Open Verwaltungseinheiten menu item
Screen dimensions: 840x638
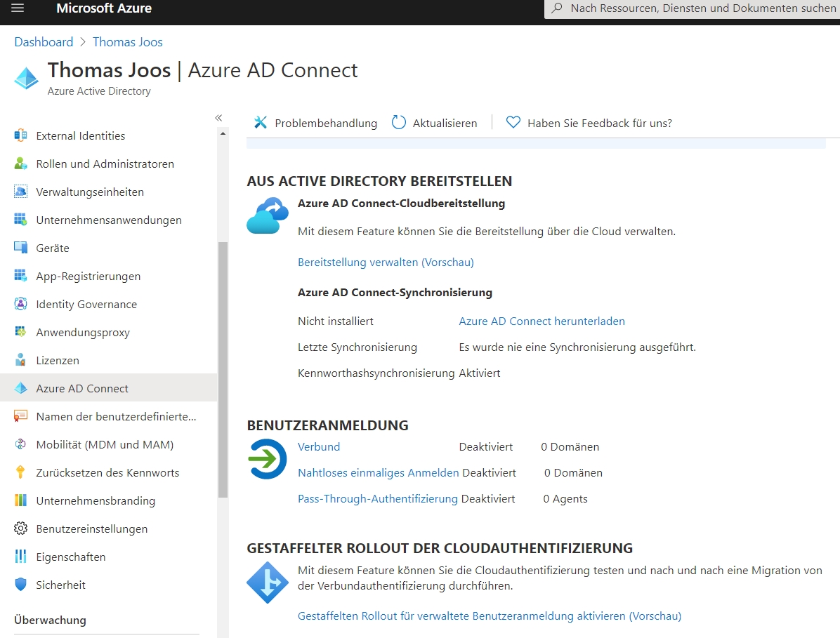90,192
